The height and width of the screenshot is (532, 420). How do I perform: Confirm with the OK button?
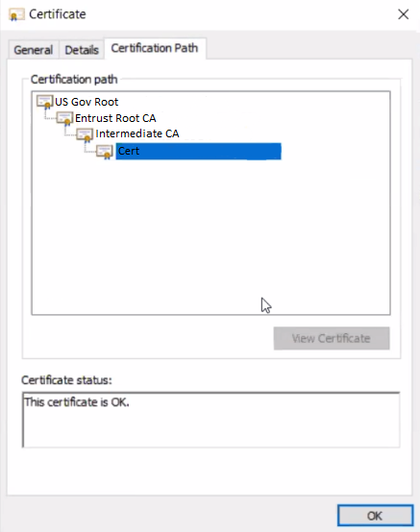[x=375, y=516]
